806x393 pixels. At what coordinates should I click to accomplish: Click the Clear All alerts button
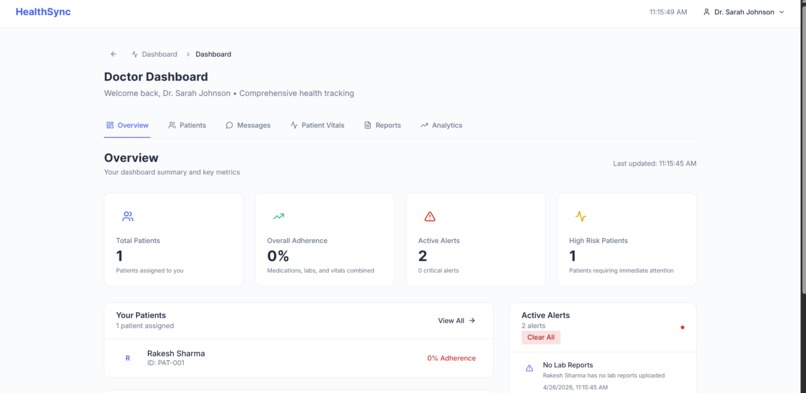coord(541,338)
